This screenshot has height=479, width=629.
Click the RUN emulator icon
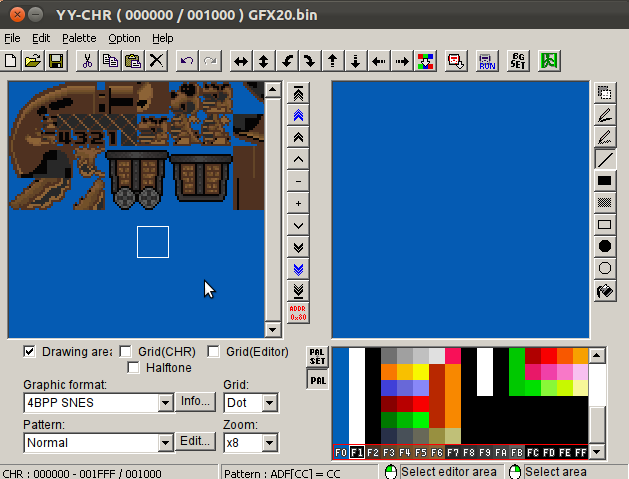pyautogui.click(x=487, y=61)
